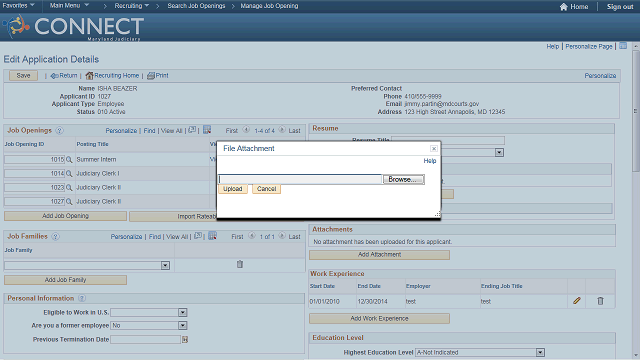The image size is (640, 360).
Task: Open lookup magnifier for Job Opening 1023
Action: click(x=69, y=188)
